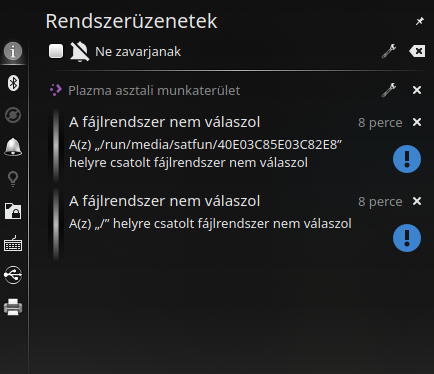Image resolution: width=434 pixels, height=374 pixels.
Task: Enable the Ne zavarjanak checkbox
Action: pos(56,51)
